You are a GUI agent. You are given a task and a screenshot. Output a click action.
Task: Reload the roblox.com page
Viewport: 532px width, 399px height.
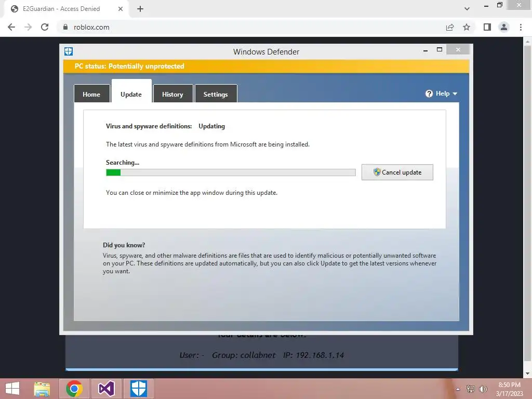(45, 27)
